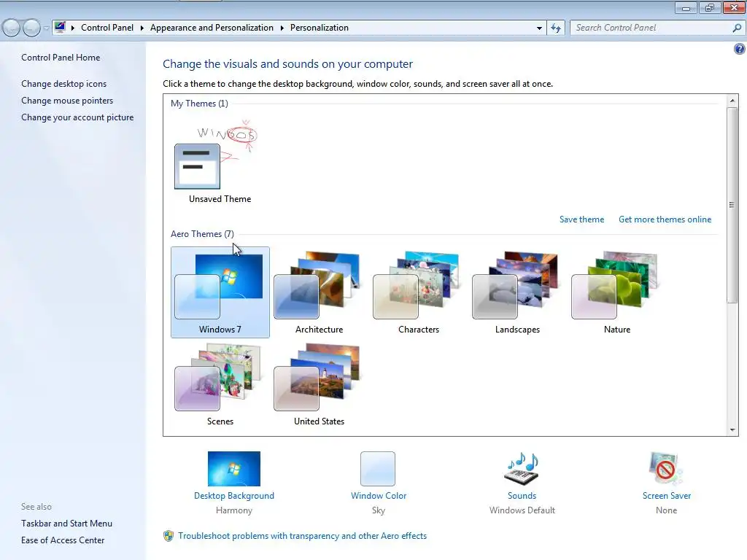Click the Screen Saver link
Screen dimensions: 747x560
click(x=666, y=496)
